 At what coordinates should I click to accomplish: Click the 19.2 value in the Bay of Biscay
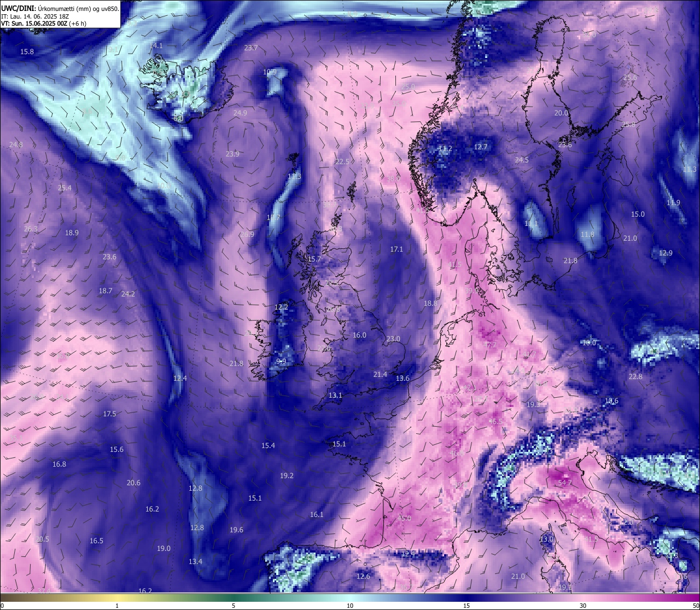pyautogui.click(x=287, y=476)
